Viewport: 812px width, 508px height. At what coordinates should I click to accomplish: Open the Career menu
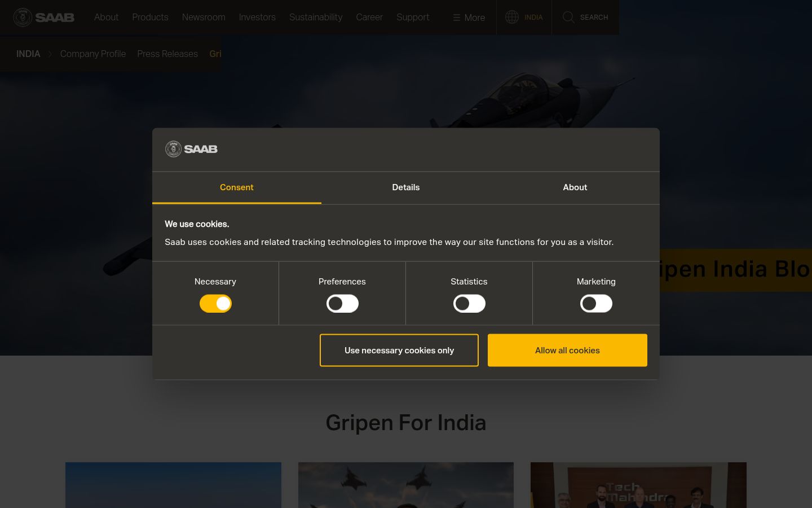pos(369,17)
